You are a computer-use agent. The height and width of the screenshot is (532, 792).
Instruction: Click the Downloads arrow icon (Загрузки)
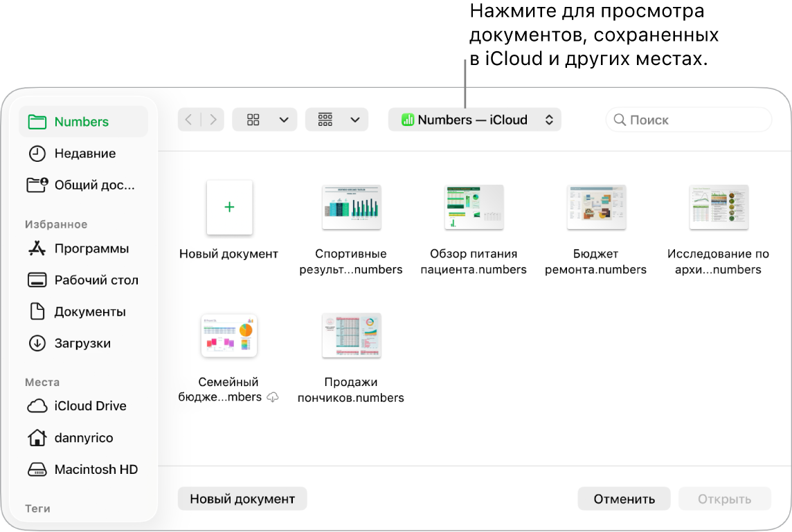coord(37,343)
